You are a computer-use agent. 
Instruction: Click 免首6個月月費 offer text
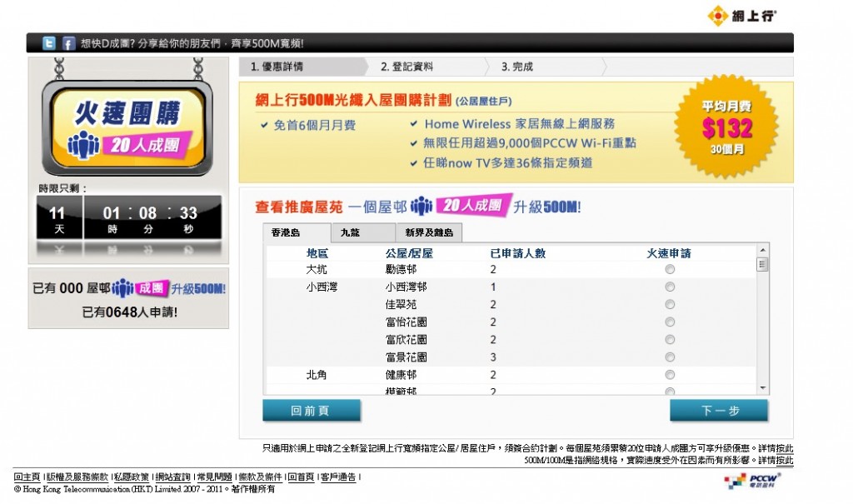pyautogui.click(x=314, y=125)
